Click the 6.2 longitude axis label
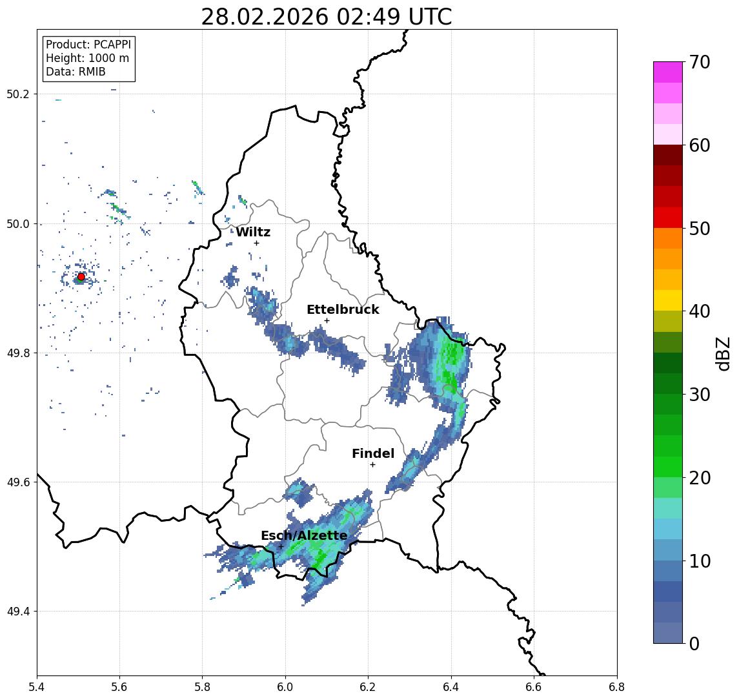Viewport: 739px width, 700px height. coord(368,687)
